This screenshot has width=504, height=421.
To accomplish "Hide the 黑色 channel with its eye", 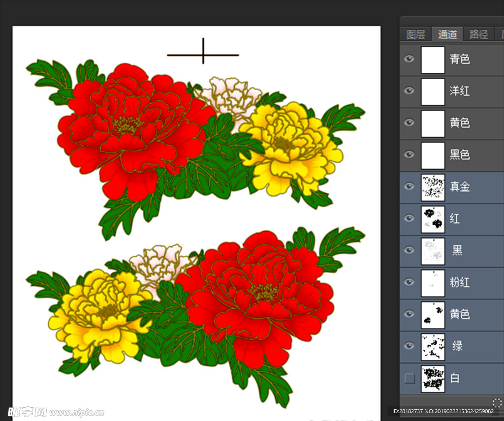I will point(409,154).
